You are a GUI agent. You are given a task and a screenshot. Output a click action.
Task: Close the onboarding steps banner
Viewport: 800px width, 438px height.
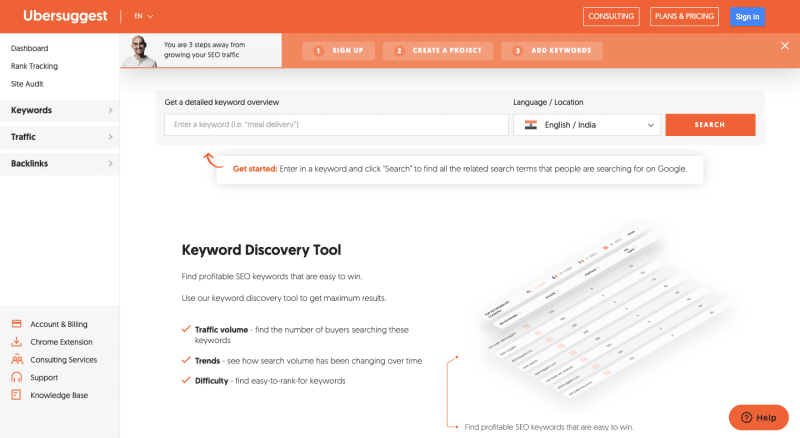pyautogui.click(x=785, y=46)
